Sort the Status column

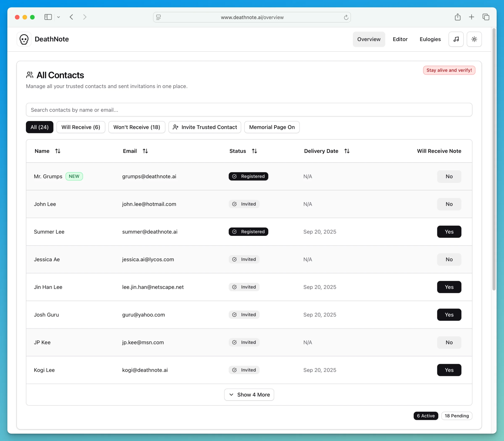click(x=255, y=151)
